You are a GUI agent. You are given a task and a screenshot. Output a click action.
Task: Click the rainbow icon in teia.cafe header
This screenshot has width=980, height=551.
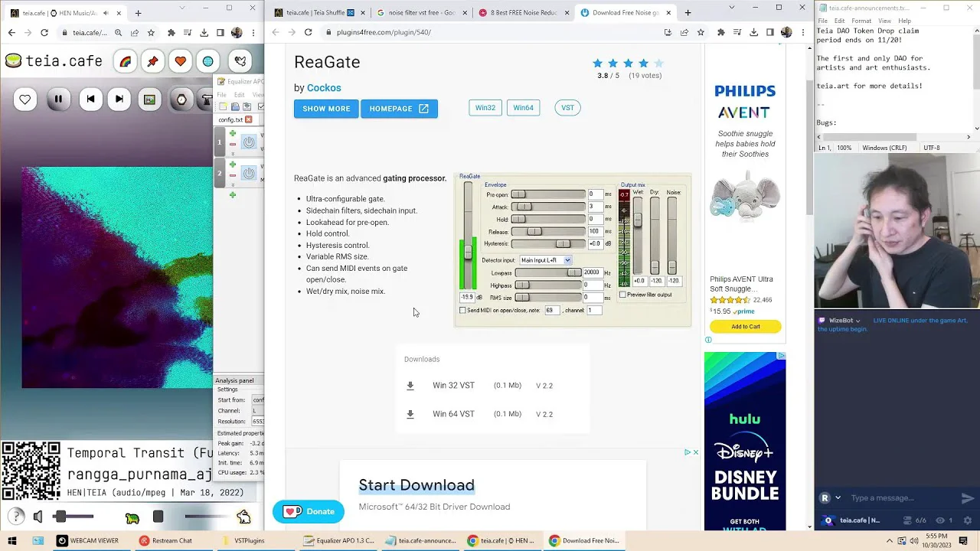(125, 62)
